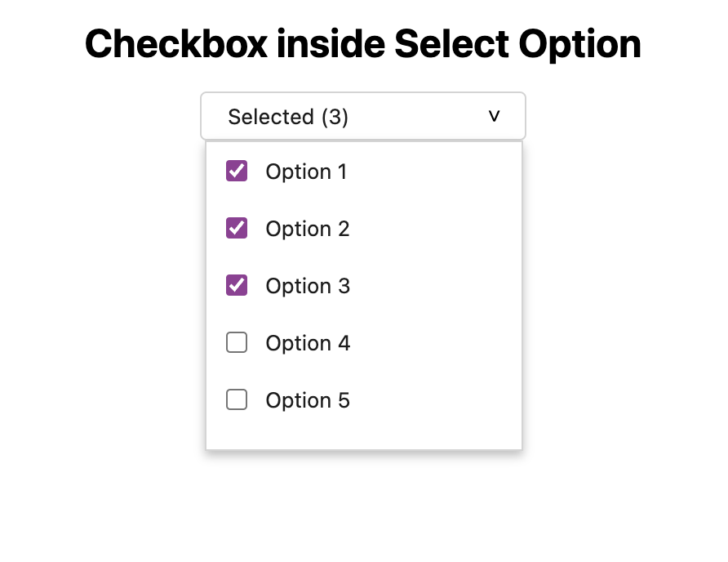Select the Option 1 row label
The height and width of the screenshot is (562, 728).
point(306,172)
